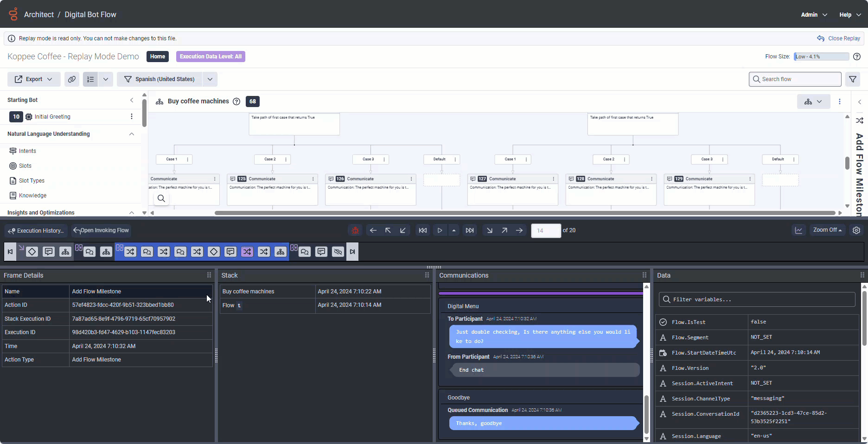Toggle the Zoom Off control

click(827, 230)
